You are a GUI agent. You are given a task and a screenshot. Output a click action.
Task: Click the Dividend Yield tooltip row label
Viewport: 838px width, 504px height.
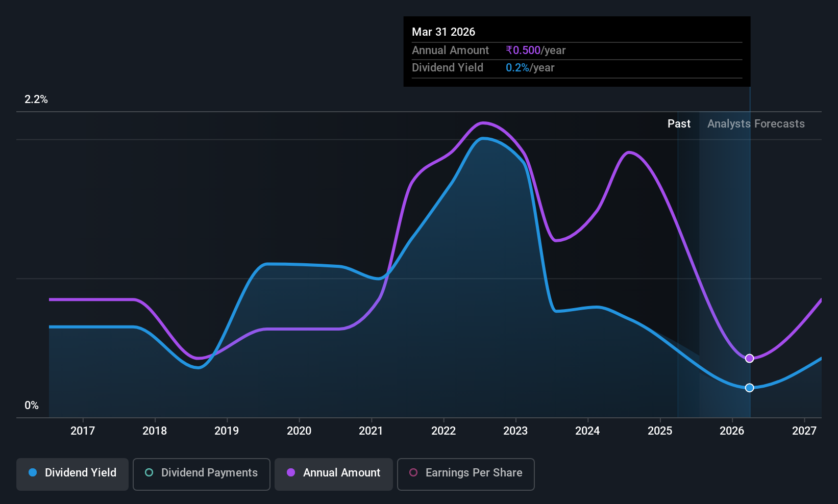[448, 68]
